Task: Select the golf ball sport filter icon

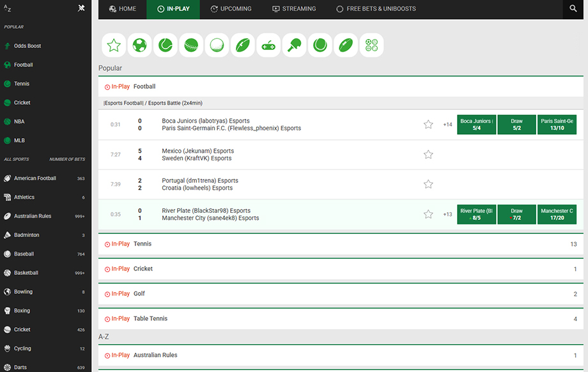Action: coord(217,45)
